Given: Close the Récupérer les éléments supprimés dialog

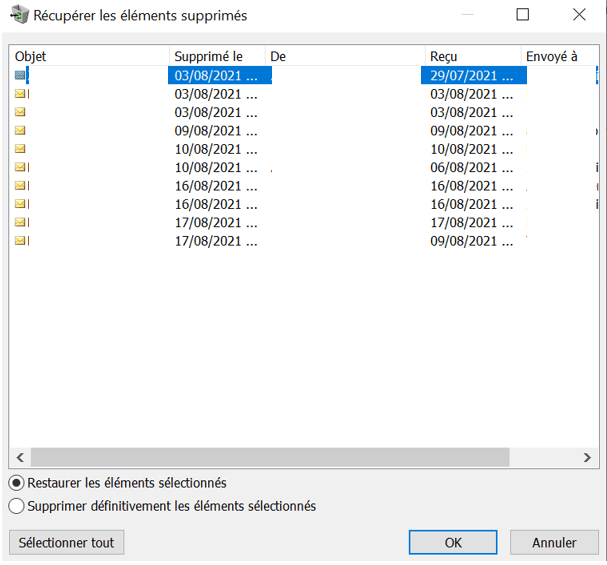Looking at the screenshot, I should pyautogui.click(x=579, y=15).
